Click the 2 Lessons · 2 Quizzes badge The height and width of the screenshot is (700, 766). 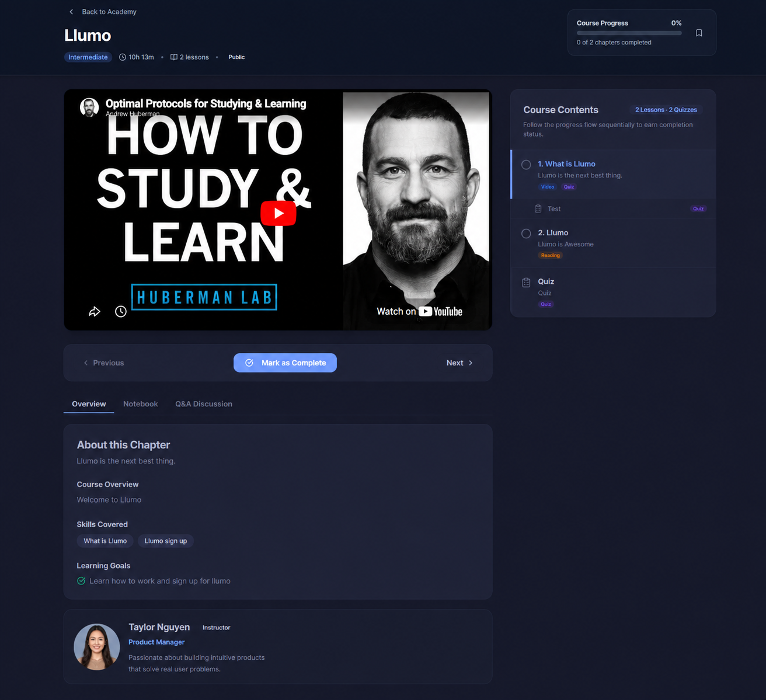pos(666,110)
